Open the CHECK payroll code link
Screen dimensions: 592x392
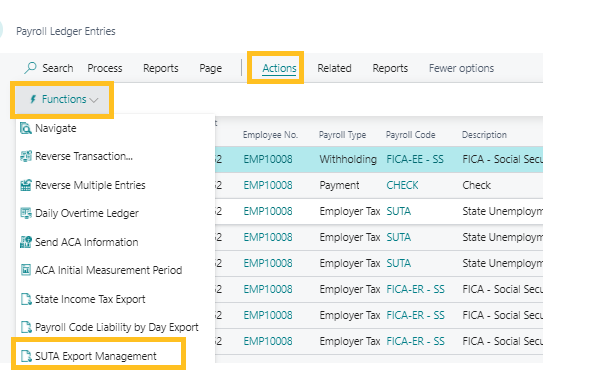click(x=402, y=185)
